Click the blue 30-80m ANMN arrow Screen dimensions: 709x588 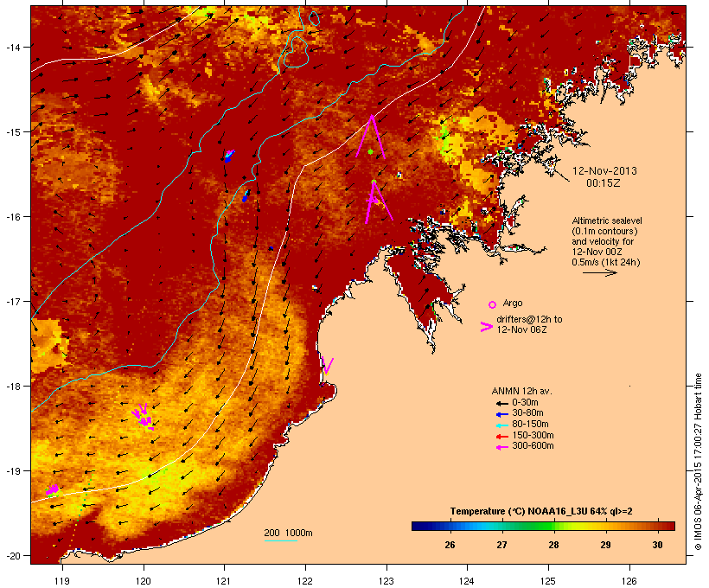pos(501,414)
